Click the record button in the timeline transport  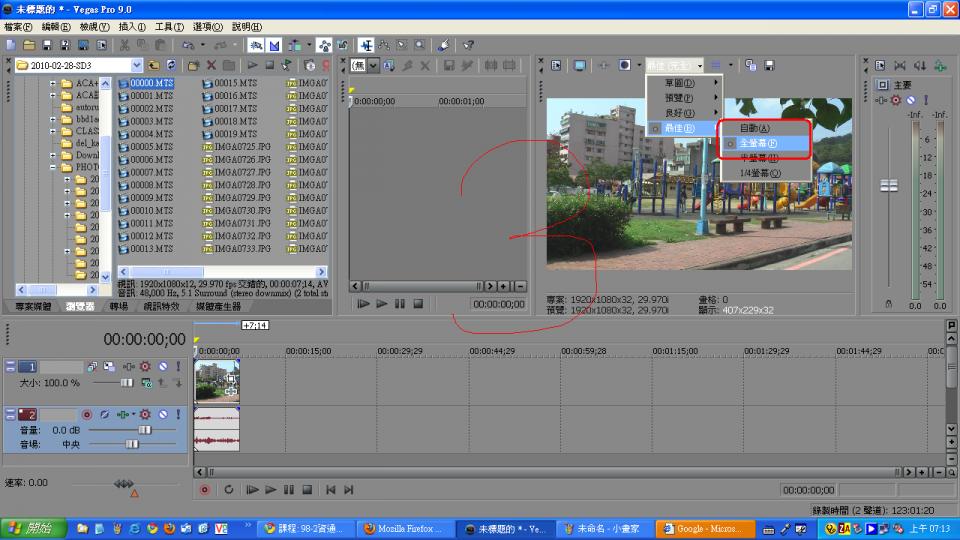(x=205, y=489)
